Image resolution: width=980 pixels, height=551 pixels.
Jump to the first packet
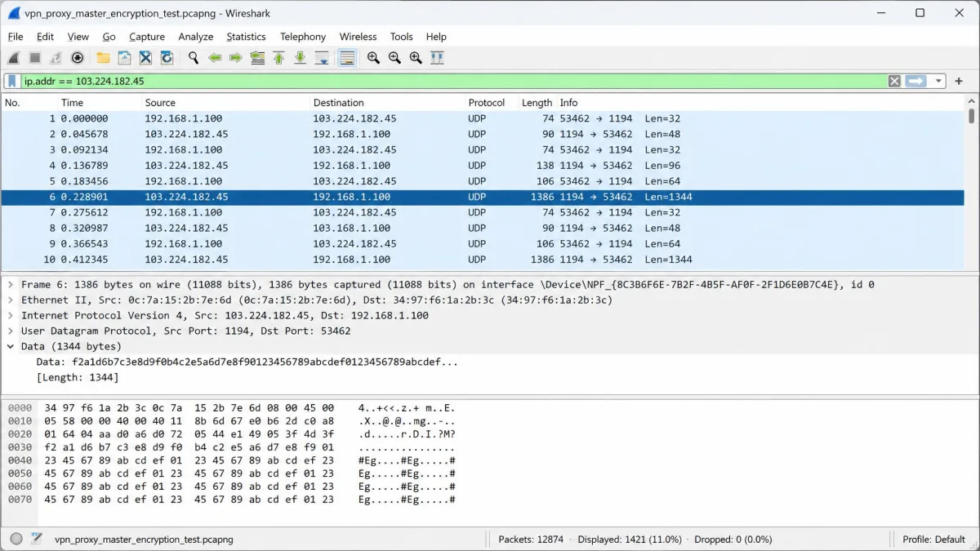(278, 58)
